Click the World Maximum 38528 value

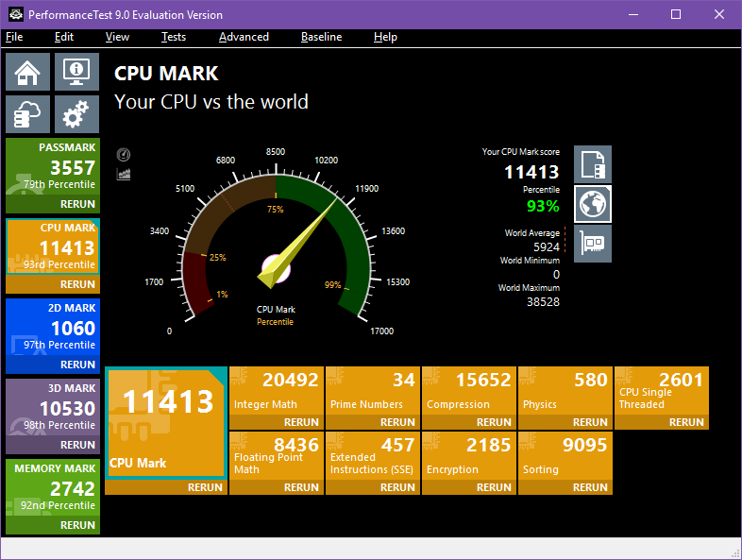click(543, 302)
